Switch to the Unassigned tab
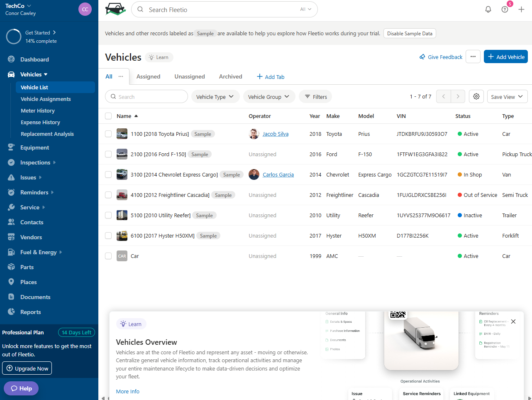Image resolution: width=532 pixels, height=400 pixels. coord(190,76)
